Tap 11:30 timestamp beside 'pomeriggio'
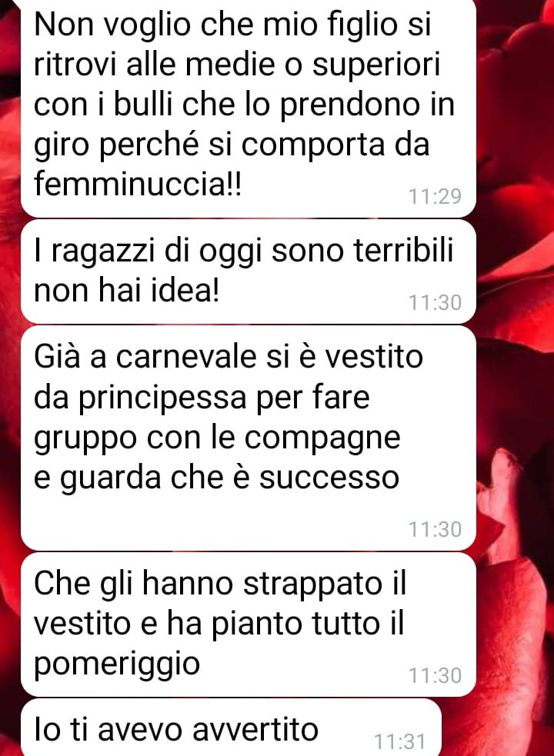 pyautogui.click(x=435, y=675)
